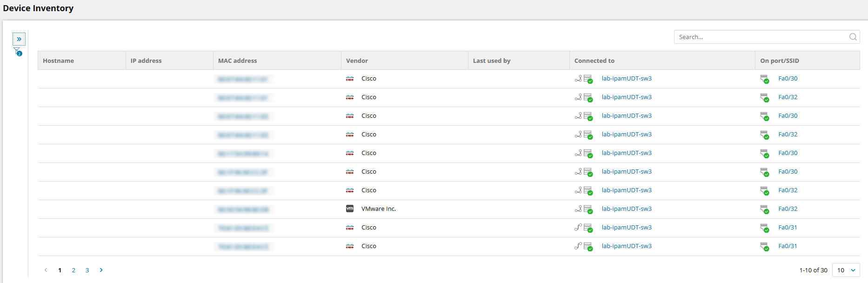The height and width of the screenshot is (283, 868).
Task: Click the Cisco vendor icon in first row
Action: (350, 79)
